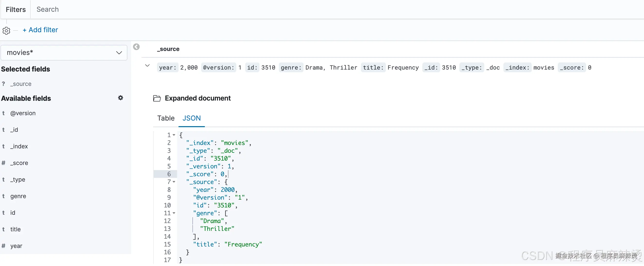The image size is (644, 266).
Task: Click the Expanded document folder icon
Action: [x=157, y=98]
